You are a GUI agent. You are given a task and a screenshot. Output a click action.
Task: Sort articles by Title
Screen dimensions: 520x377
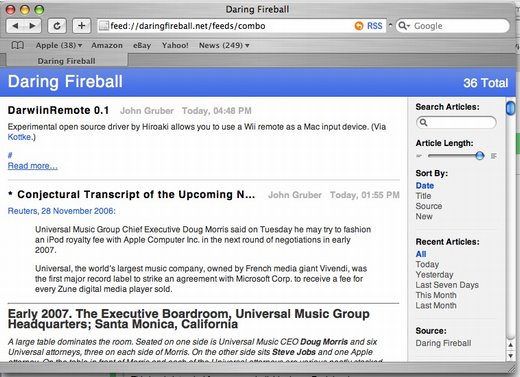pyautogui.click(x=423, y=196)
